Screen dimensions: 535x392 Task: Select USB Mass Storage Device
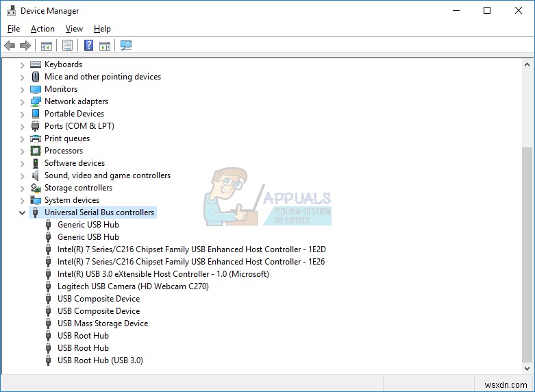tap(103, 323)
